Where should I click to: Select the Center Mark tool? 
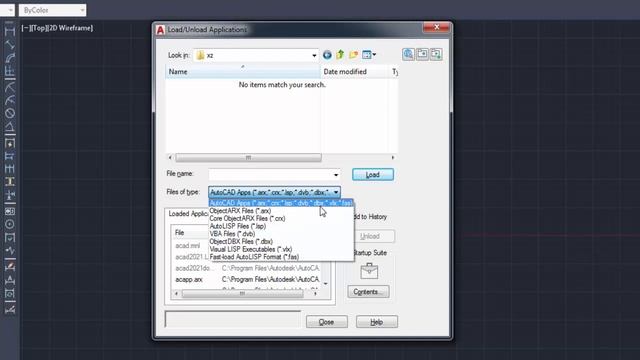[10, 224]
